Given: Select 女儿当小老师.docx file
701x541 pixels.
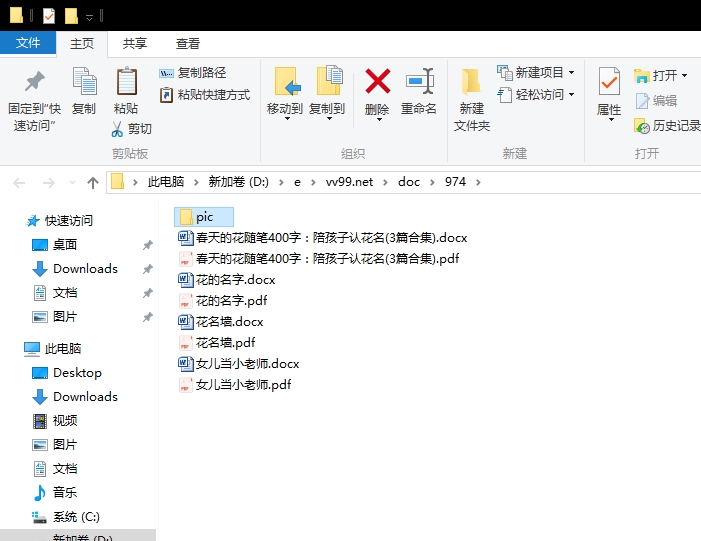Looking at the screenshot, I should coord(239,364).
